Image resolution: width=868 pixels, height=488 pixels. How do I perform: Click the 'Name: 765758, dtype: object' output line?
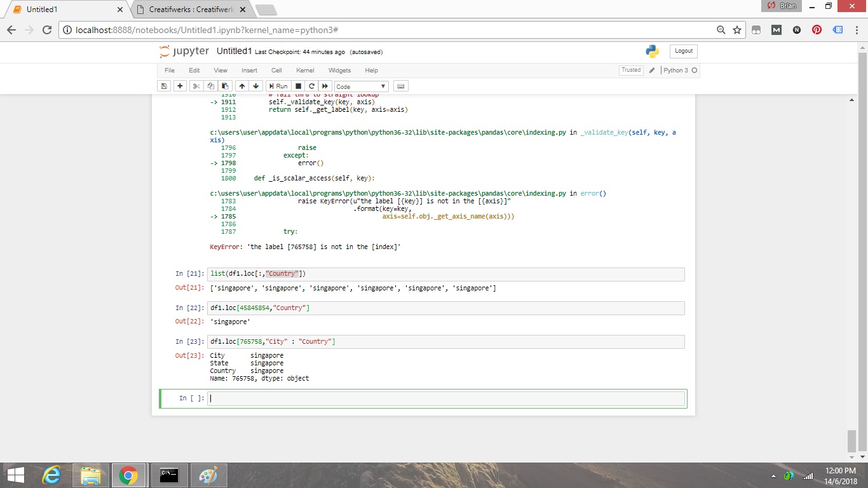260,378
